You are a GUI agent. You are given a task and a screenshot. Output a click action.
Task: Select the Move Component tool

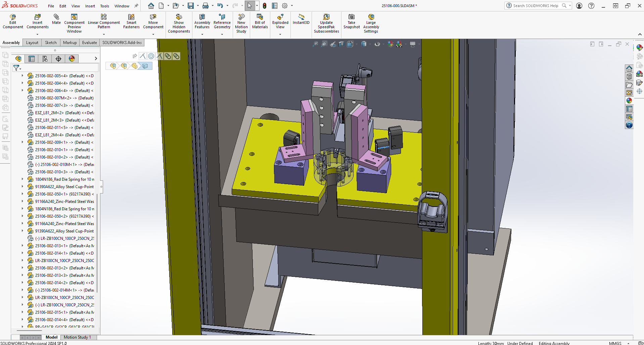point(153,21)
